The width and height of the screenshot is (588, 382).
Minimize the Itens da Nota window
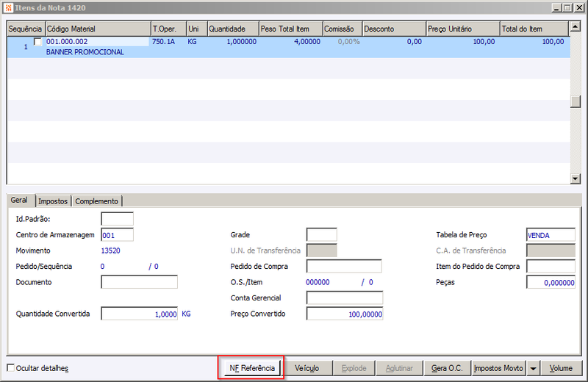pos(557,7)
